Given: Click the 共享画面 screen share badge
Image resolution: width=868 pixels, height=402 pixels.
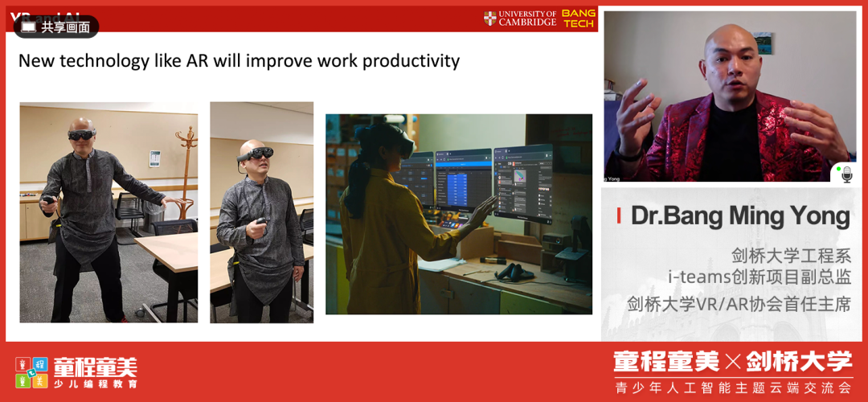Looking at the screenshot, I should pos(56,27).
